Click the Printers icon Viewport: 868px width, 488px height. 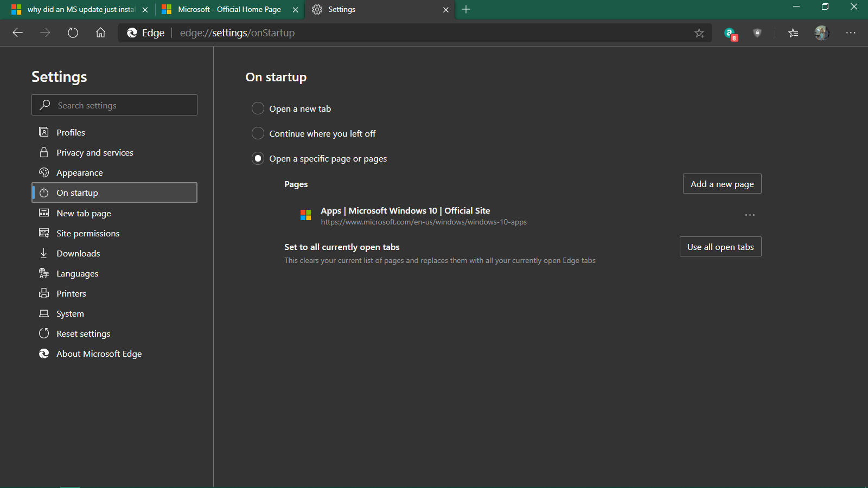[44, 293]
